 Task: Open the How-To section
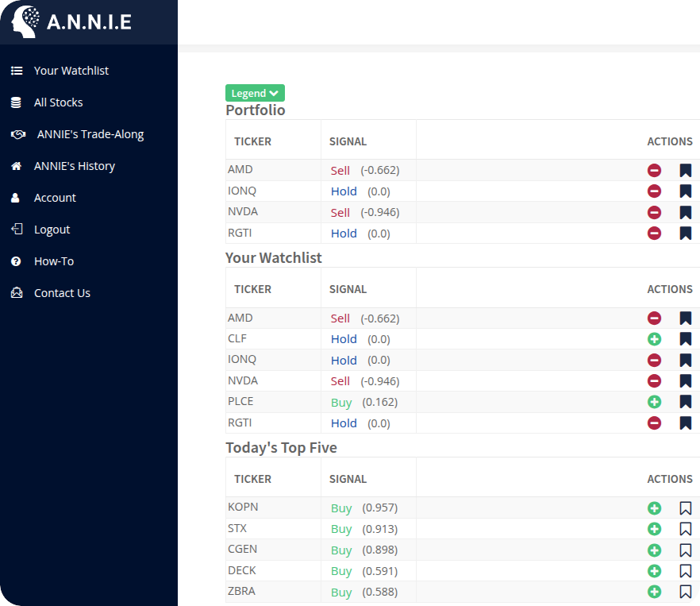pyautogui.click(x=56, y=261)
